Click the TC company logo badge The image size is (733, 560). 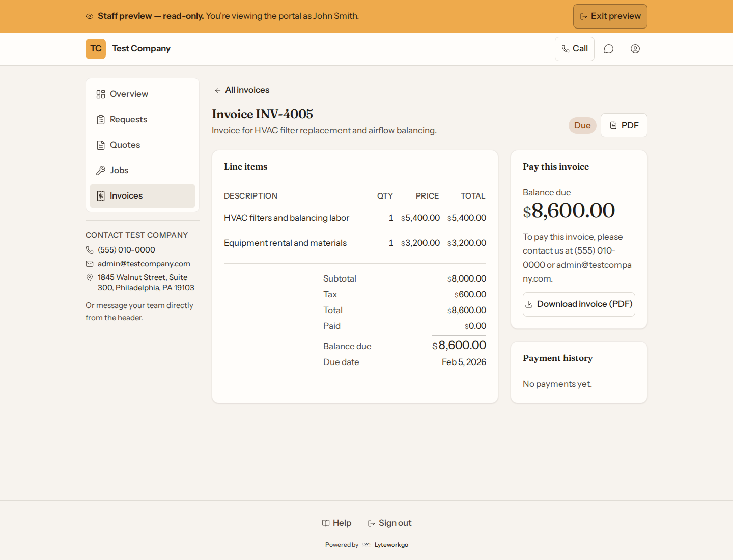pyautogui.click(x=96, y=49)
